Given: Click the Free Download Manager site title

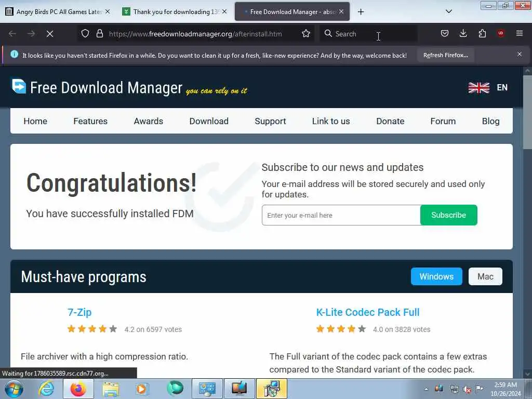Looking at the screenshot, I should [106, 87].
